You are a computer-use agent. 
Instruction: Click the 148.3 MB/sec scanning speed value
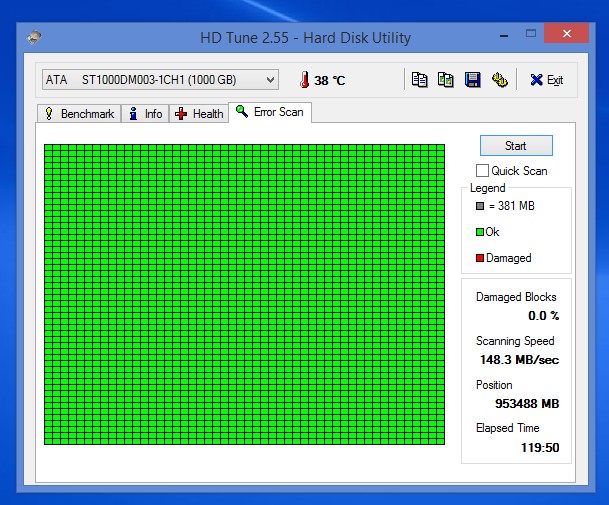519,360
